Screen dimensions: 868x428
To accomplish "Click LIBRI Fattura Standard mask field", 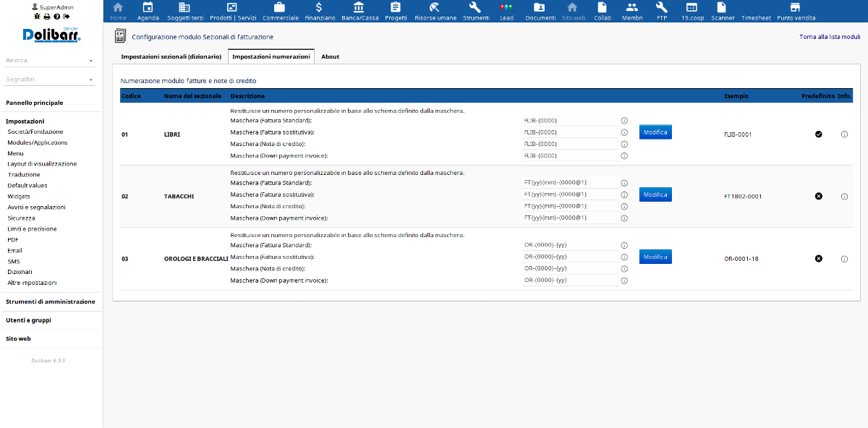I will [570, 121].
